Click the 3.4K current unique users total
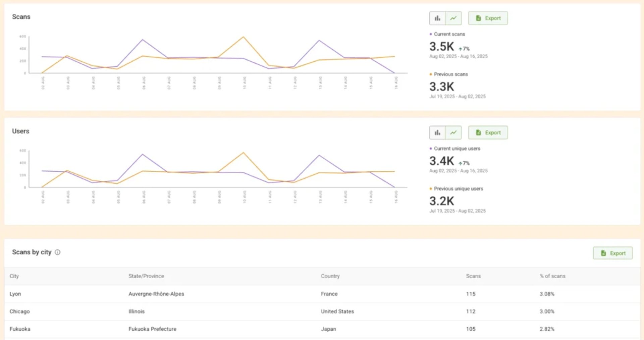 click(x=442, y=161)
